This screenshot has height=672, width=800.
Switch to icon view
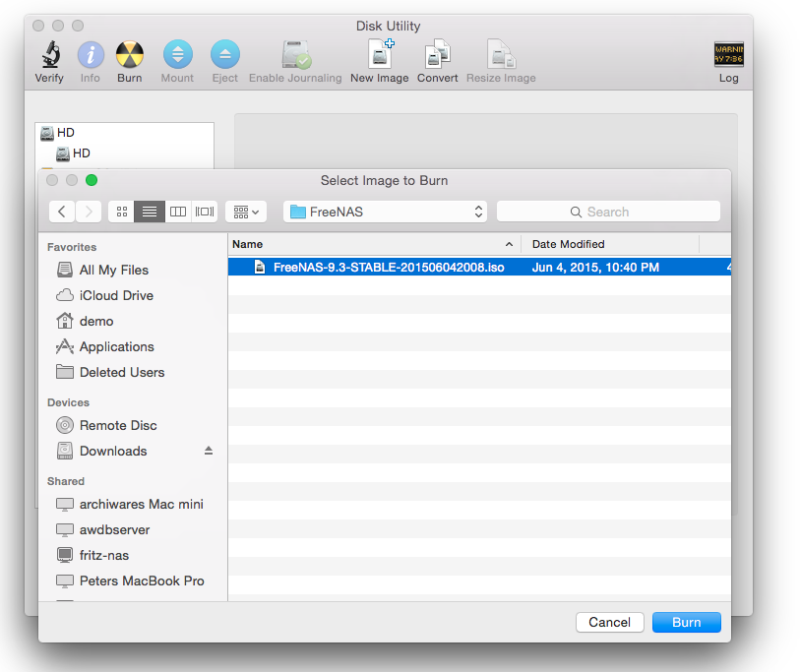point(121,212)
